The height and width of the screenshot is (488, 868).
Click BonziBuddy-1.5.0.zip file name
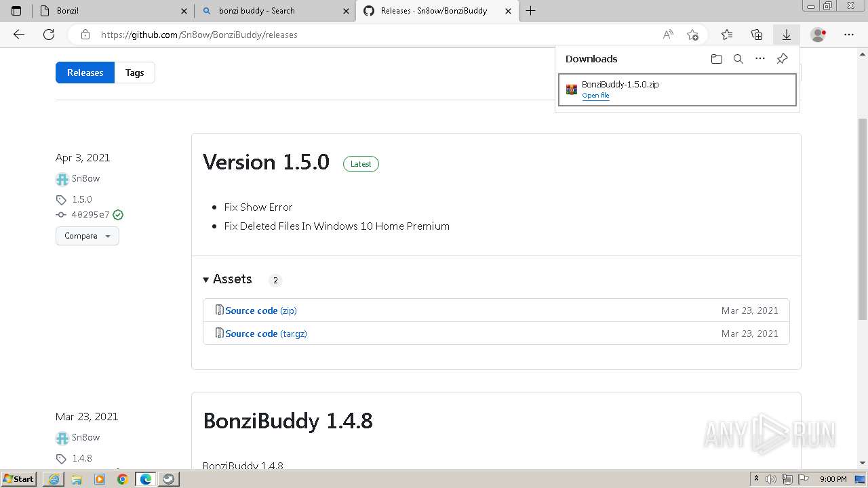[620, 85]
